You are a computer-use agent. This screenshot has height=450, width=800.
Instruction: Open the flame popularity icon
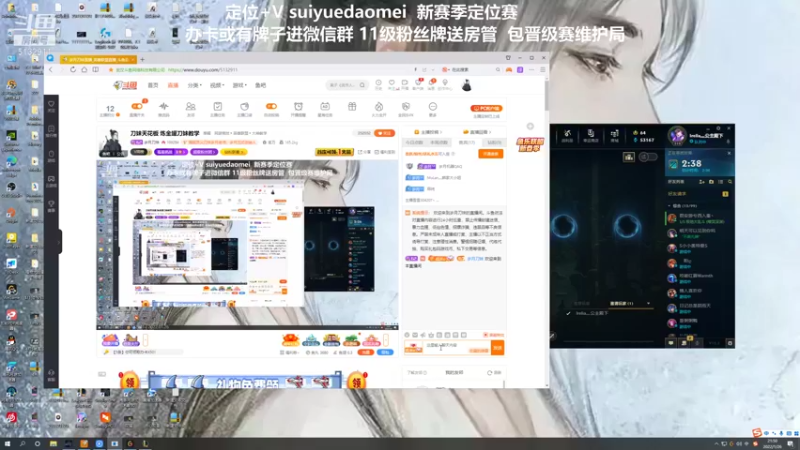pos(379,106)
